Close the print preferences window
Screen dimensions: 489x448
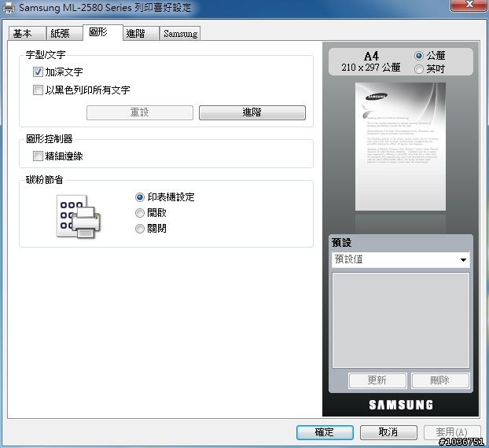point(469,6)
